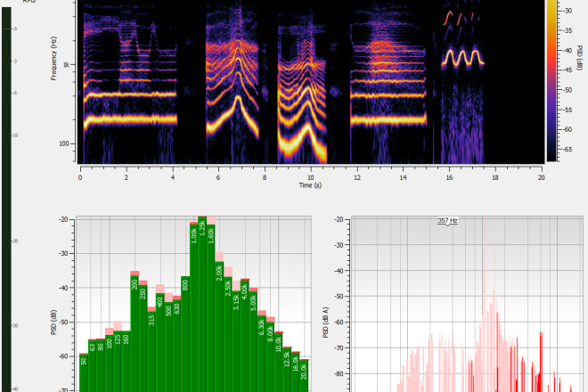
Task: Click the PSD color scale bar
Action: 551,80
